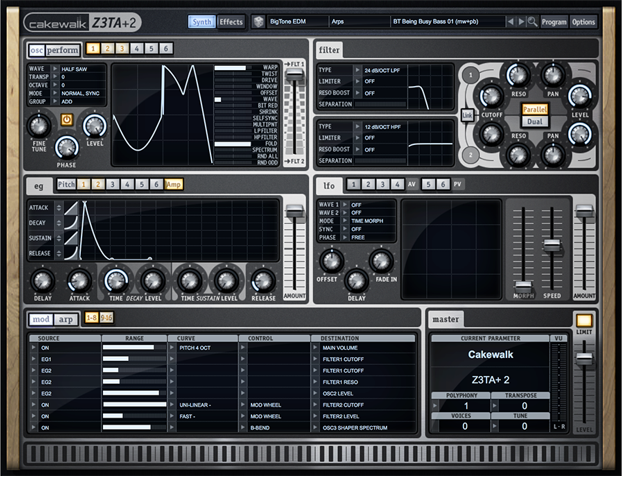Toggle the oscillator power button

(67, 120)
